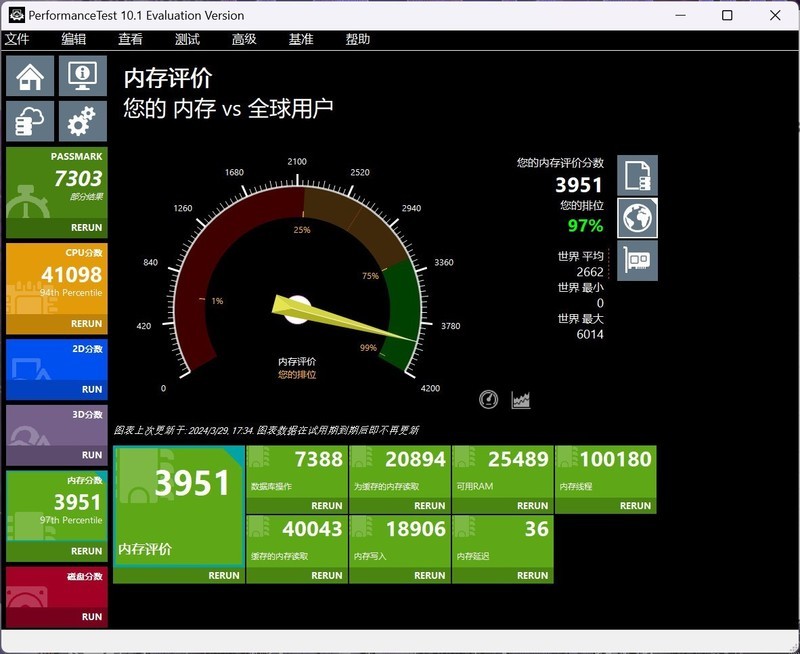View system information via monitor icon
Viewport: 800px width, 654px height.
(x=80, y=75)
